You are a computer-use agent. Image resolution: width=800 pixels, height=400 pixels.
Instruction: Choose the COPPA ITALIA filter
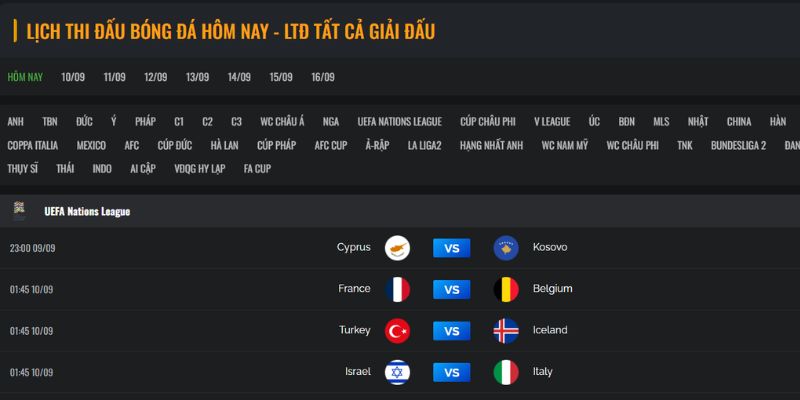click(33, 145)
